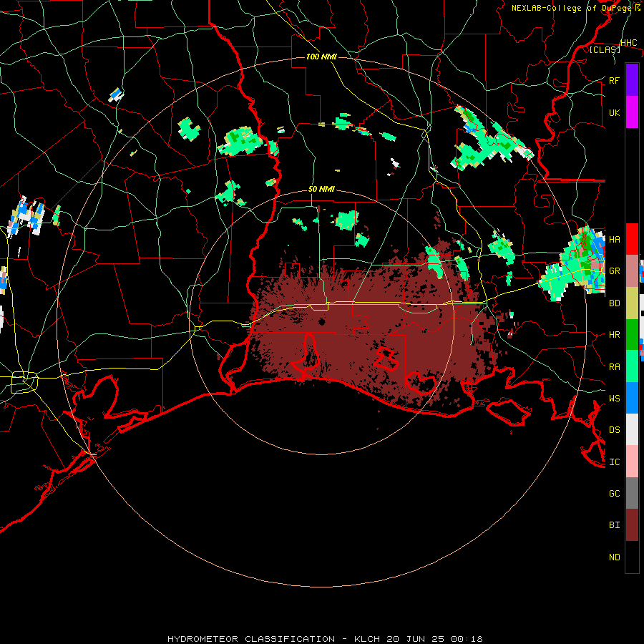644x644 pixels.
Task: Click the '100 NMI' range ring label
Action: [x=321, y=57]
